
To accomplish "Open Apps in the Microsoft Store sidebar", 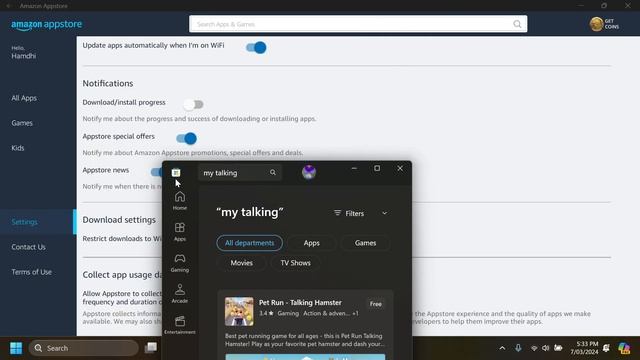I will point(180,231).
